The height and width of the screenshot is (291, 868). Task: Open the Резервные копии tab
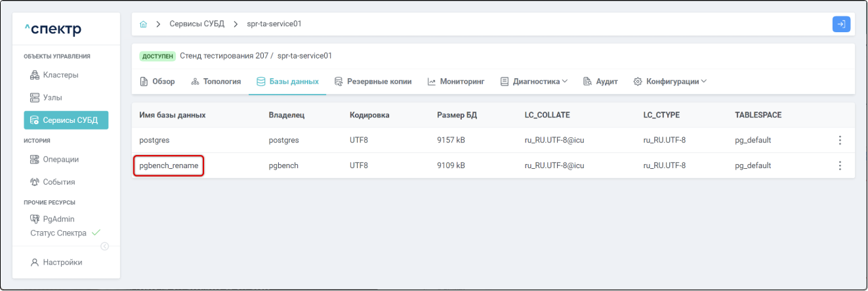click(x=373, y=81)
